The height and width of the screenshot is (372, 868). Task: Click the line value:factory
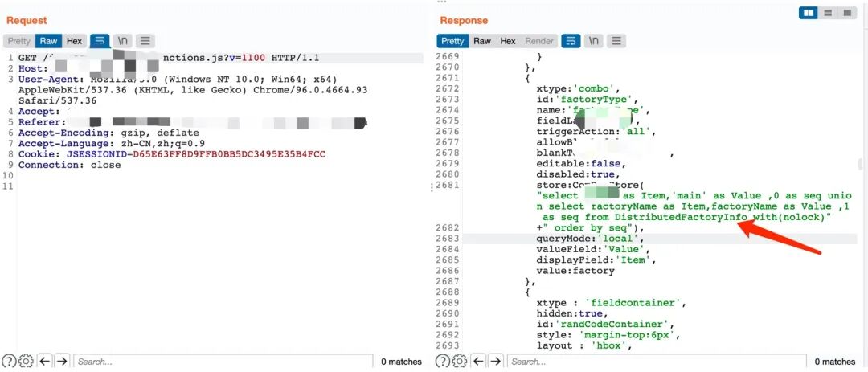575,271
